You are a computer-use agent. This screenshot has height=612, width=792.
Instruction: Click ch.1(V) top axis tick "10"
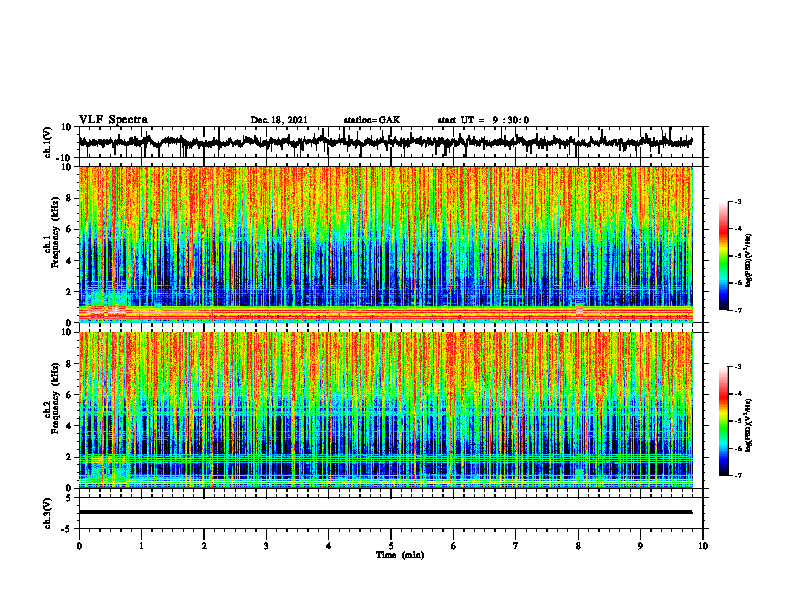click(x=67, y=127)
